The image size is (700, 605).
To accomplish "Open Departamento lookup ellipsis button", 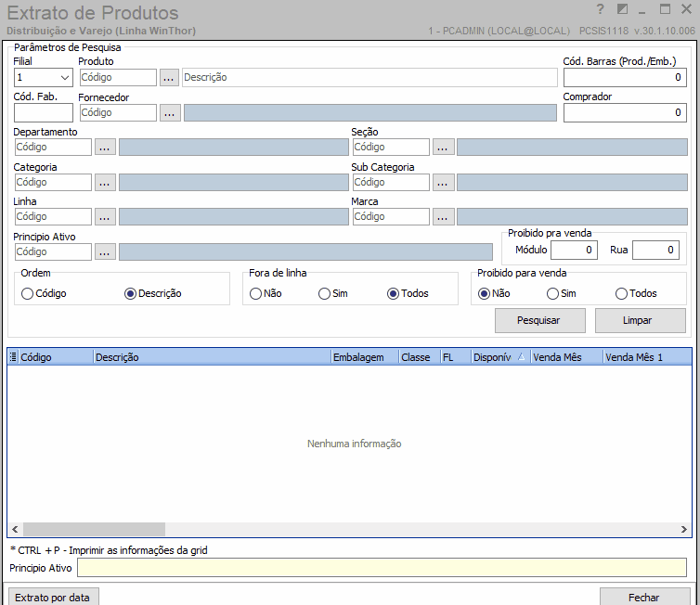I will coord(105,148).
